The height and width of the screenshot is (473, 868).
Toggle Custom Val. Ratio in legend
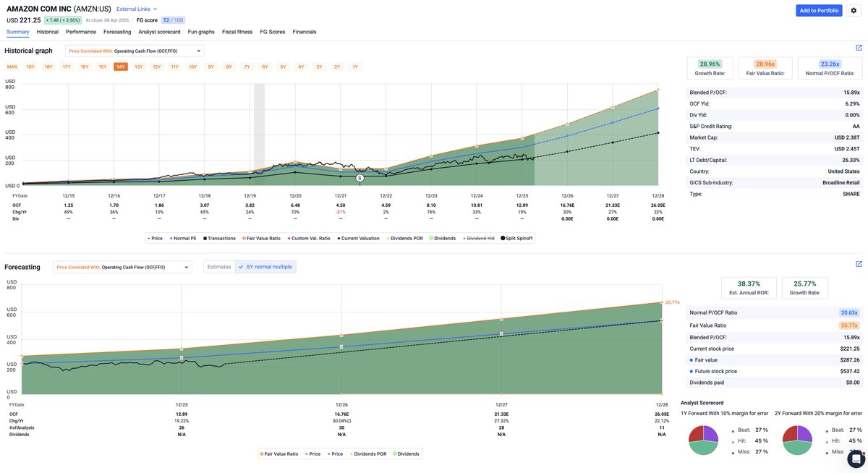[310, 238]
